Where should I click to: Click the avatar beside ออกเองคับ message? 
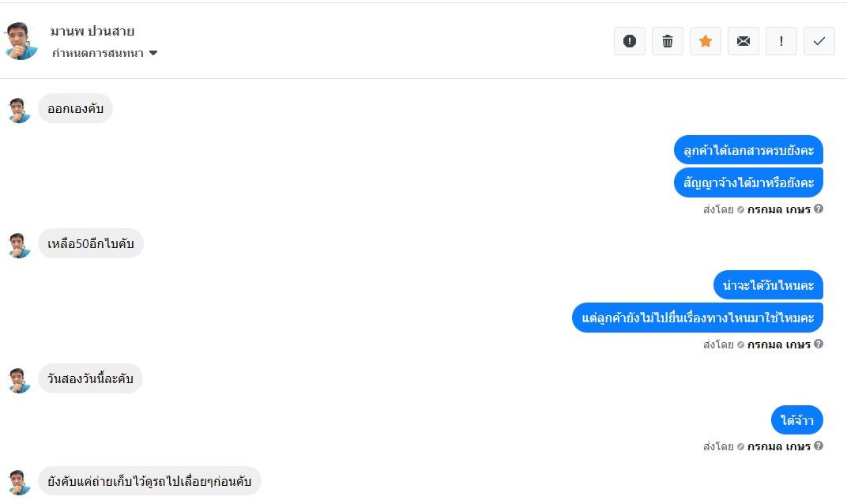coord(19,110)
